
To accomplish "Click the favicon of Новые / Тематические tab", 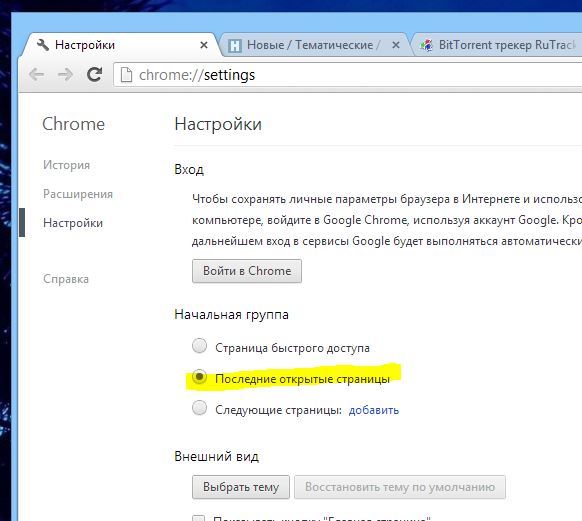I will coord(235,46).
